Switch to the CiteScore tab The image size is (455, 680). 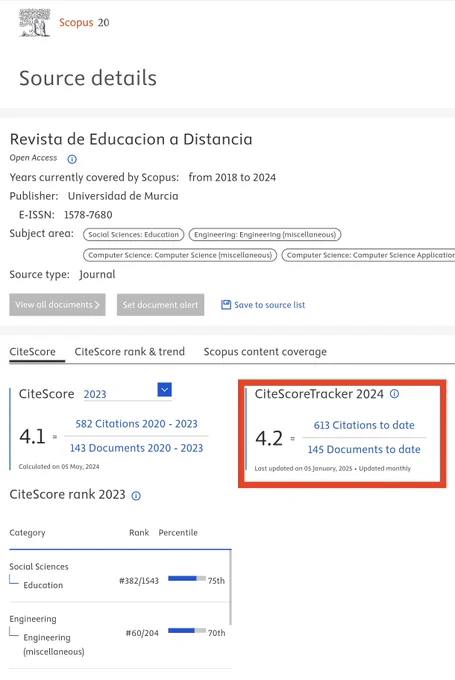coord(33,352)
